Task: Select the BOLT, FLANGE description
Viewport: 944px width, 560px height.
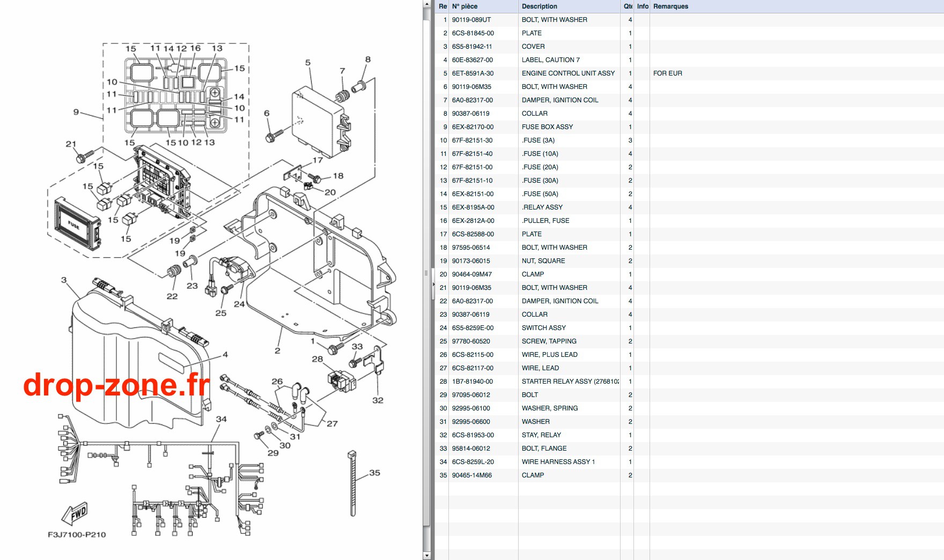Action: (x=544, y=449)
